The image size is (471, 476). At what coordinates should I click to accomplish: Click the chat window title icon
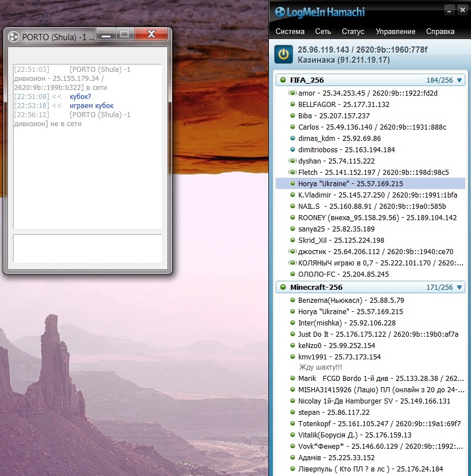[14, 37]
